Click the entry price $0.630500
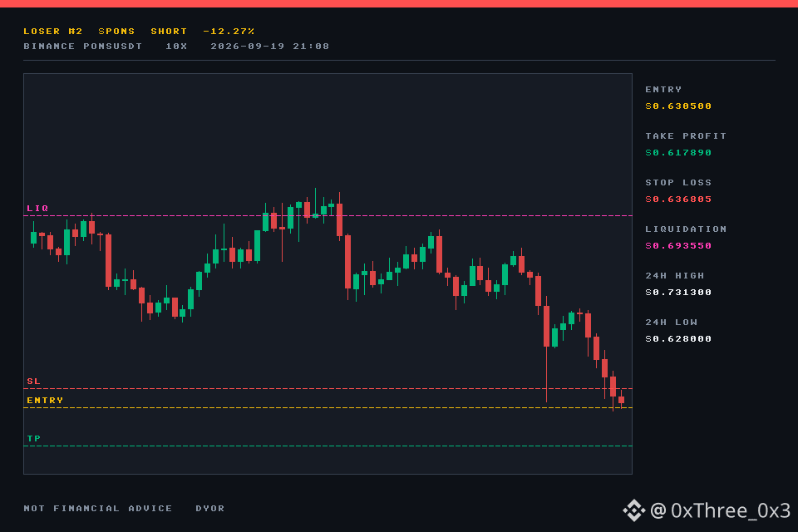 678,106
